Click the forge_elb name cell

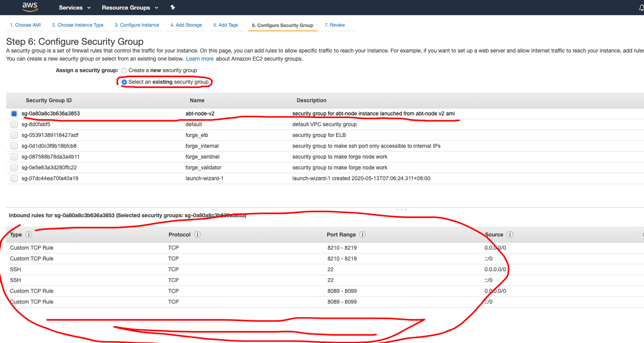pos(197,135)
